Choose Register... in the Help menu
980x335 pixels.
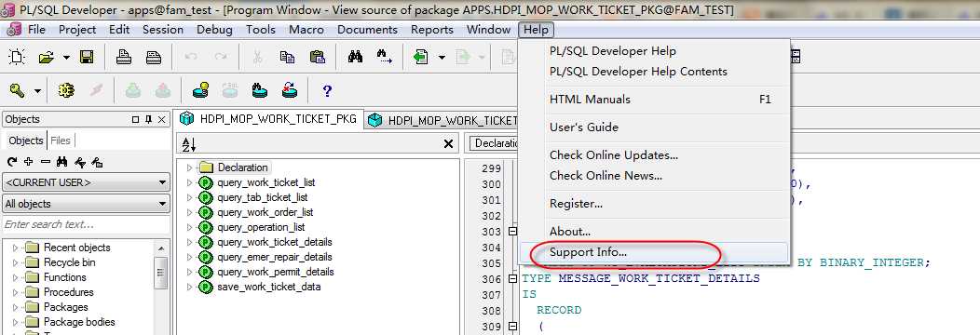point(654,204)
